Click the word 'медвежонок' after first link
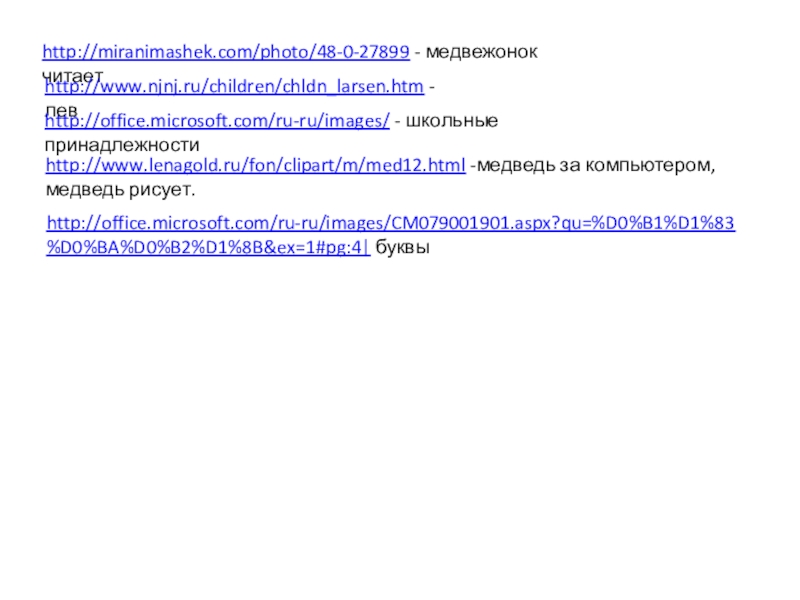The width and height of the screenshot is (800, 600). pos(481,52)
